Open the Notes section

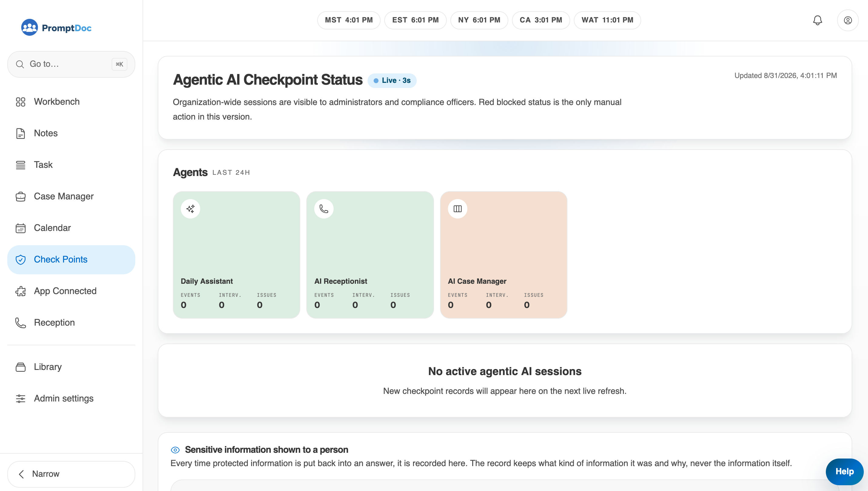(71, 133)
